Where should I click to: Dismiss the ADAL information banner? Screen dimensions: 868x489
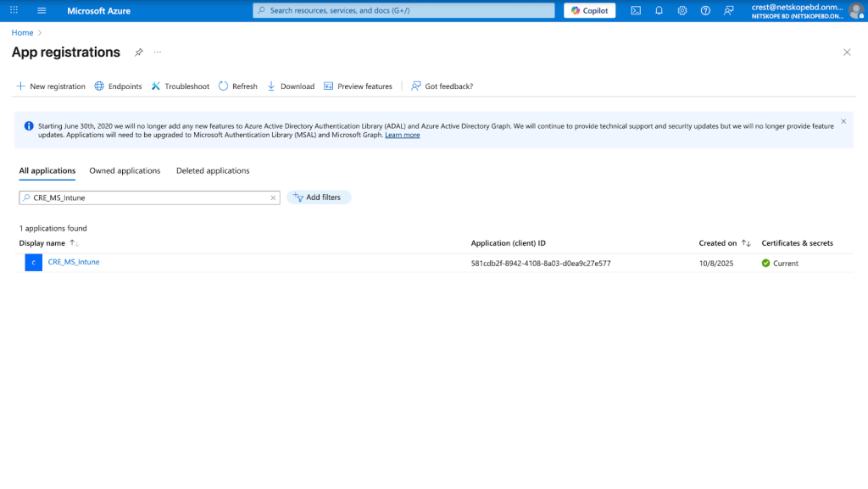(843, 121)
